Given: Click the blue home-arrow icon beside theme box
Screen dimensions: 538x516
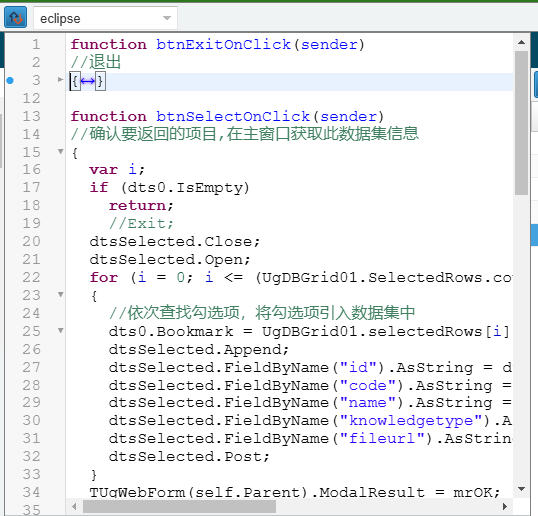Looking at the screenshot, I should pyautogui.click(x=15, y=17).
